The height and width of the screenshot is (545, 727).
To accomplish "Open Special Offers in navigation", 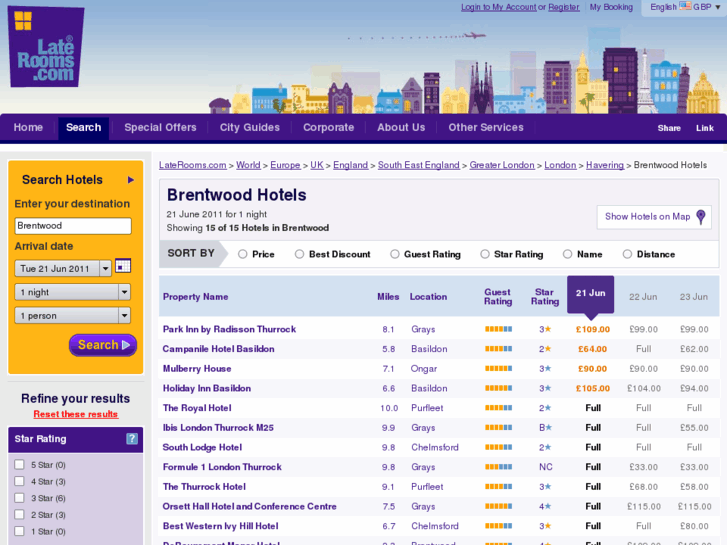I will tap(160, 128).
